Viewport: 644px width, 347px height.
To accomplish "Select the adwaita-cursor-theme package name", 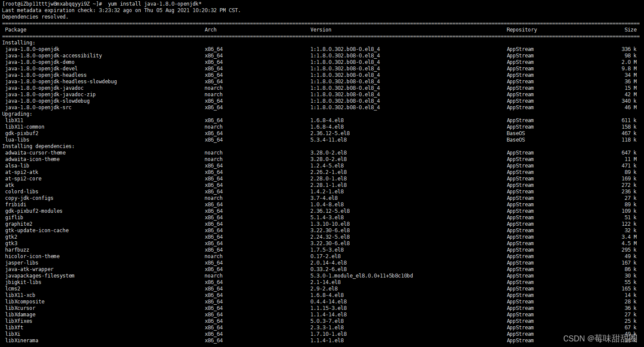I will pyautogui.click(x=35, y=153).
